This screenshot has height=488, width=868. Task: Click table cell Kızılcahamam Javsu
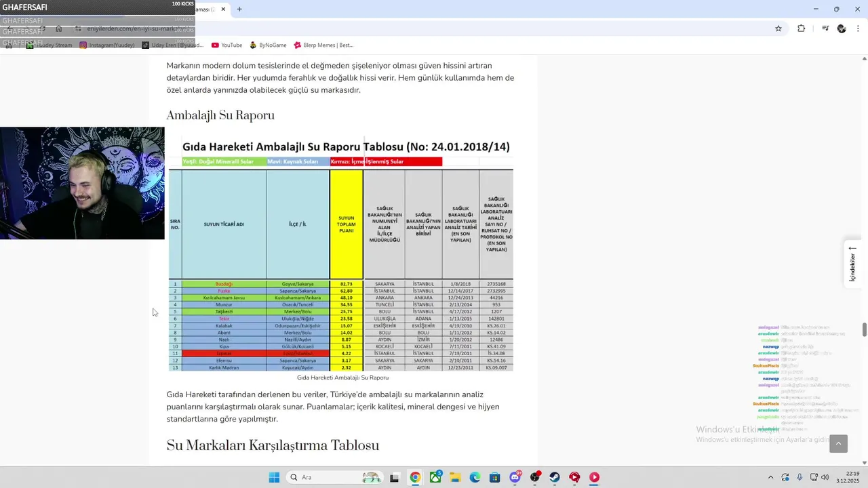click(224, 298)
